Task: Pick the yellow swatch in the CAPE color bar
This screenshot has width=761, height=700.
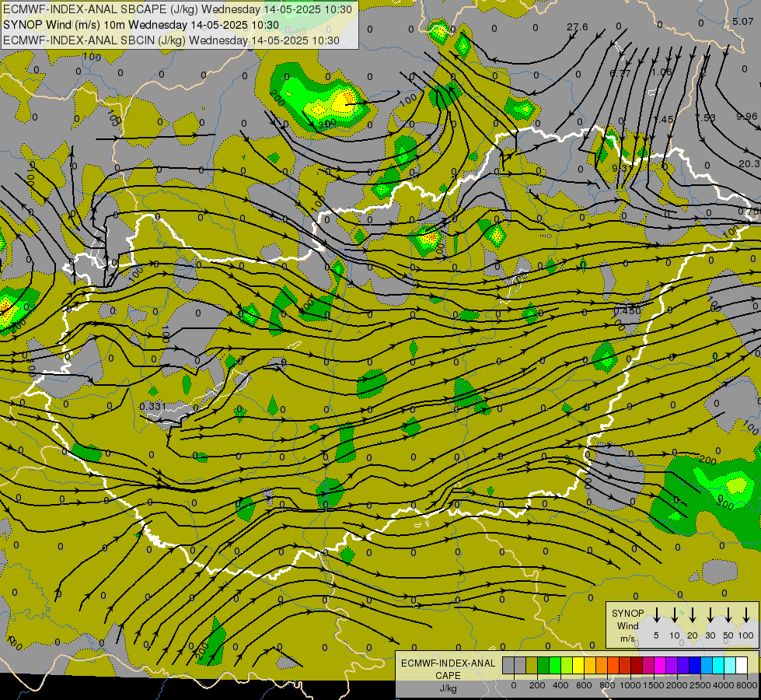Action: click(x=578, y=665)
